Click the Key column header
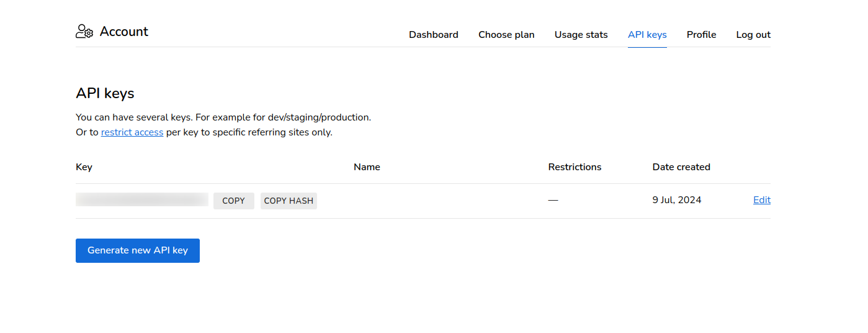 click(84, 167)
